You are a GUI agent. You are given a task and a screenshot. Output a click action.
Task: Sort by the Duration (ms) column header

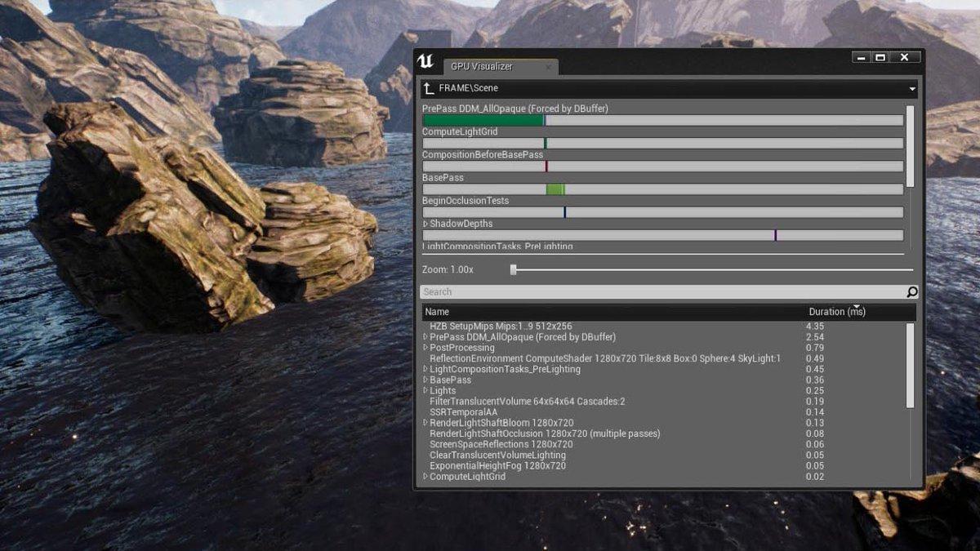[x=837, y=312]
